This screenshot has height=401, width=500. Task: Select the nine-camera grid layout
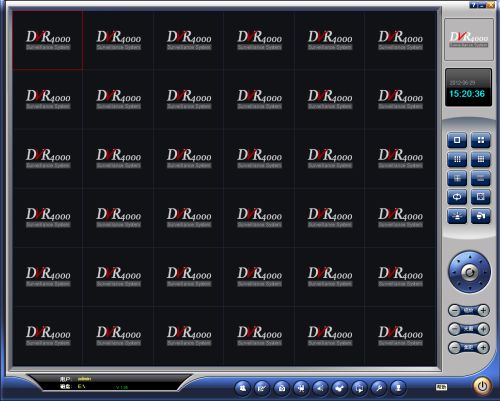[x=457, y=159]
